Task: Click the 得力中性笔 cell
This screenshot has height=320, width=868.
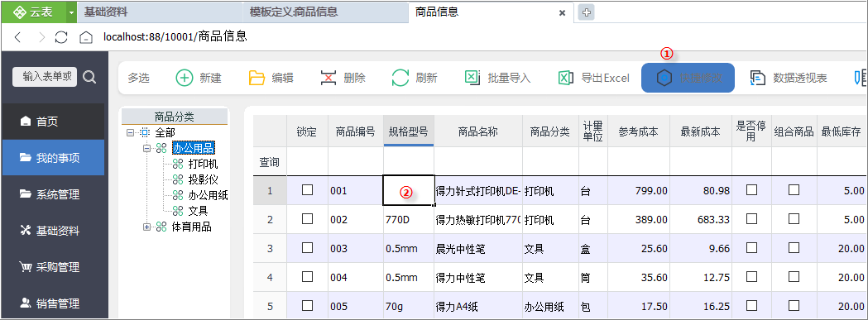Action: point(478,277)
